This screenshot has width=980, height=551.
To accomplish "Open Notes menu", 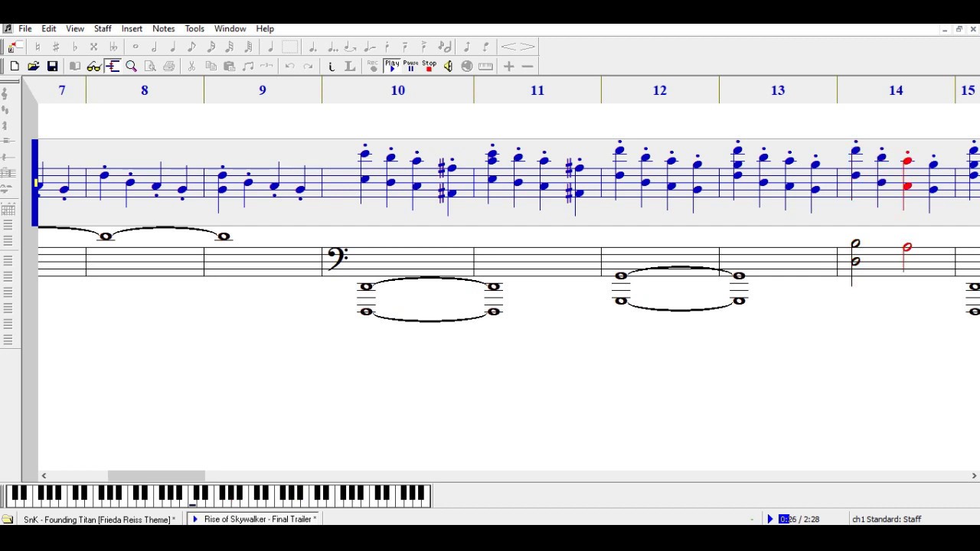I will pyautogui.click(x=164, y=28).
